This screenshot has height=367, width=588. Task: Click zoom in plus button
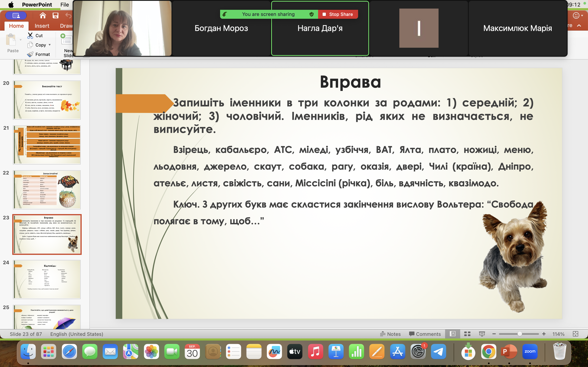(544, 334)
